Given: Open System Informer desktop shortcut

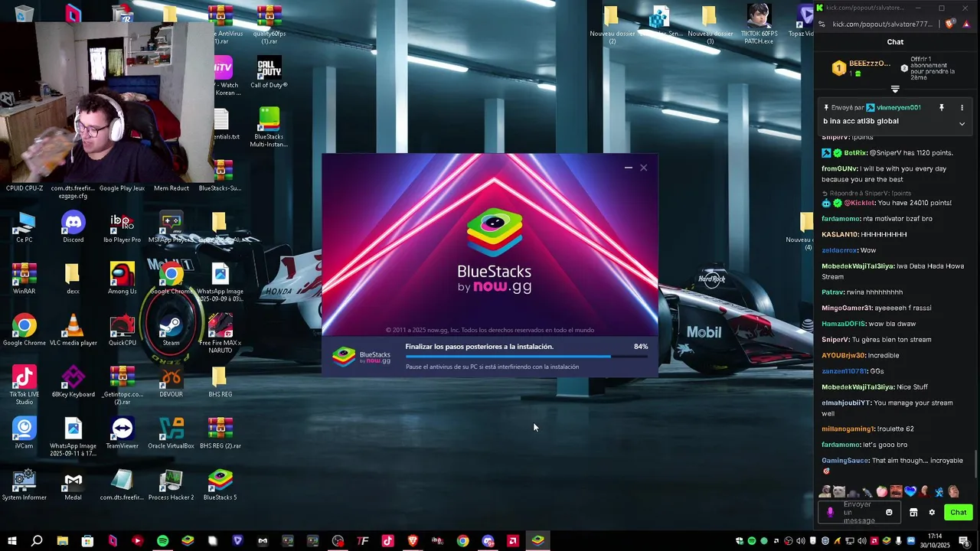Looking at the screenshot, I should (x=24, y=485).
